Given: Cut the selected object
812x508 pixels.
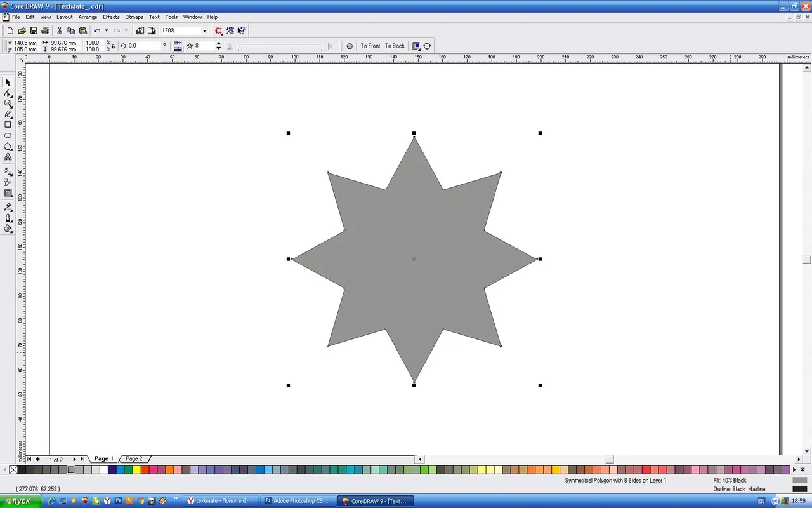Looking at the screenshot, I should (x=60, y=30).
